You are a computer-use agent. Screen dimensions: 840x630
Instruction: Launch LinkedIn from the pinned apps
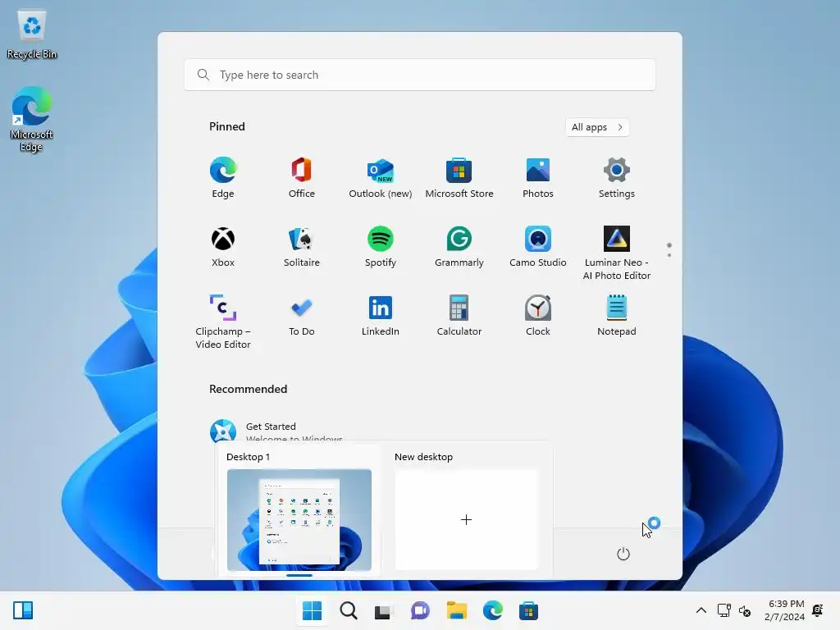(x=381, y=316)
